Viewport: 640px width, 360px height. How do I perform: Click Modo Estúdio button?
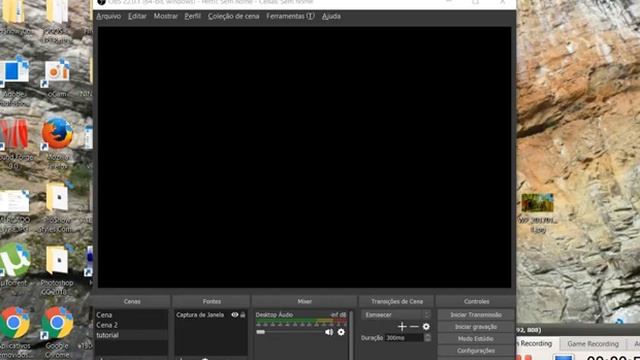click(x=476, y=338)
